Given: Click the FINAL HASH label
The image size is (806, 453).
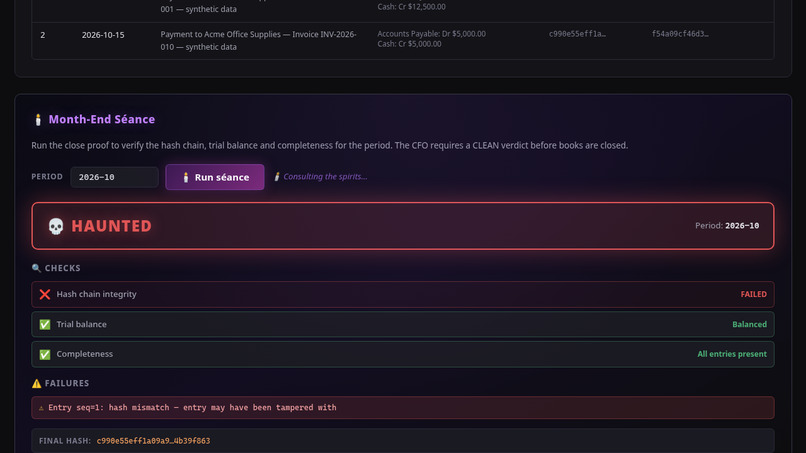Looking at the screenshot, I should (x=65, y=441).
